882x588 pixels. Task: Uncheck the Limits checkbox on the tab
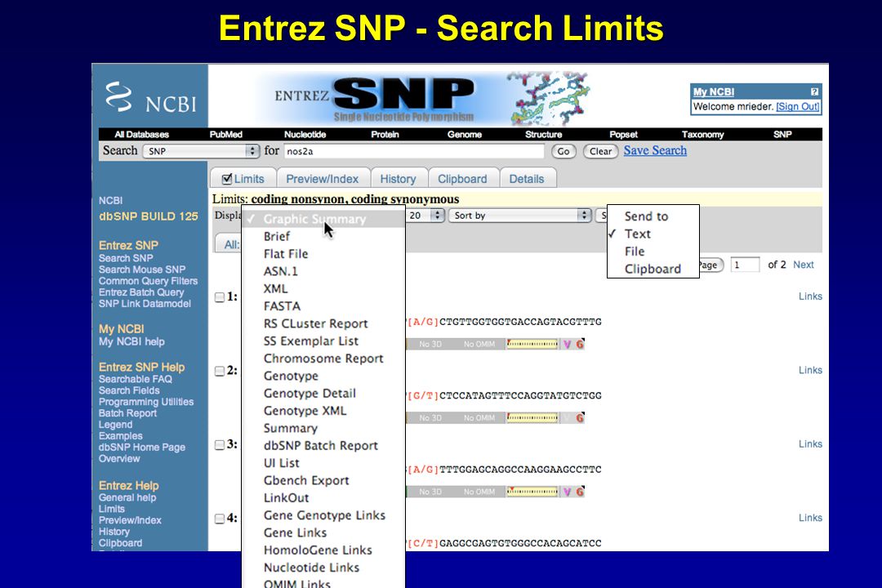pos(227,179)
